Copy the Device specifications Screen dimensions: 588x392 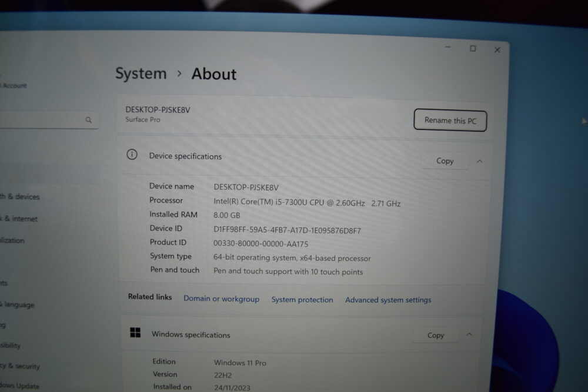(445, 161)
